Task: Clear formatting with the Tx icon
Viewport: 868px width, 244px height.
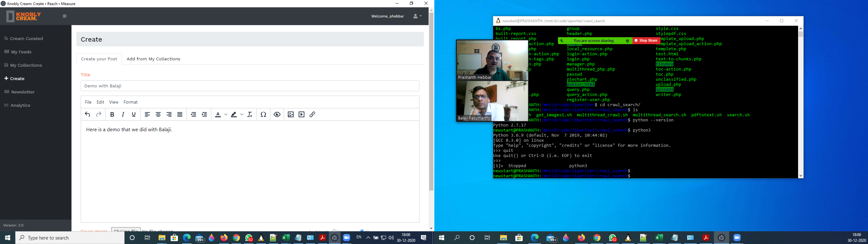Action: 250,115
